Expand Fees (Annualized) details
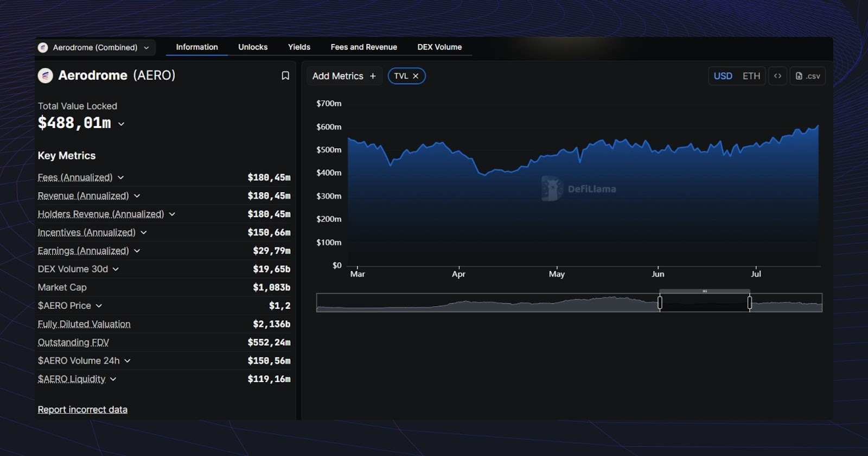The image size is (868, 456). click(121, 178)
